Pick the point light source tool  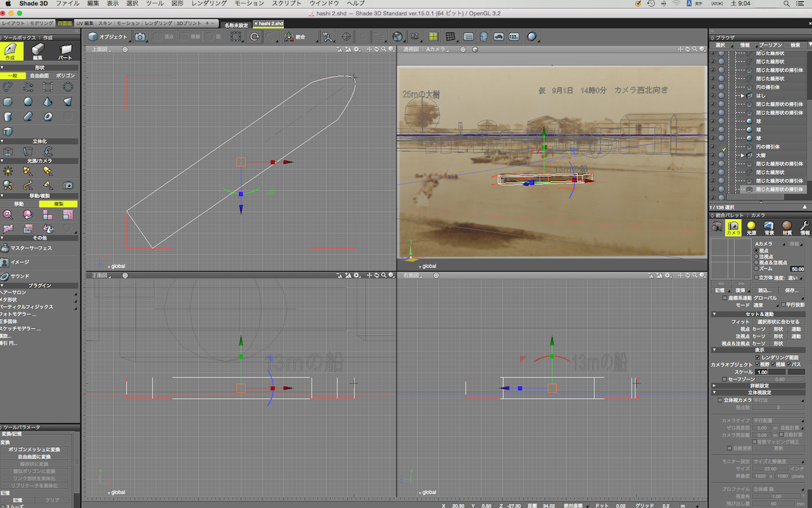click(x=8, y=170)
